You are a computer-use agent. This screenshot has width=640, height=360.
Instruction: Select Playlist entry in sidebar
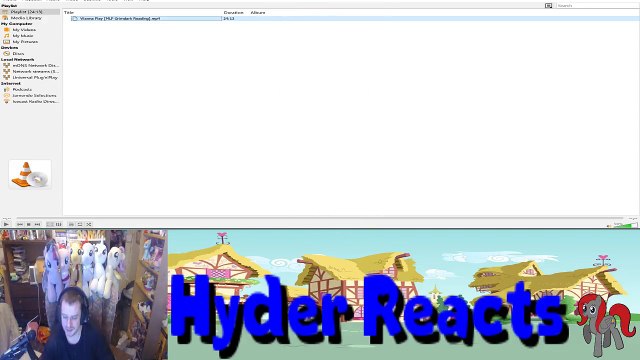(30, 12)
